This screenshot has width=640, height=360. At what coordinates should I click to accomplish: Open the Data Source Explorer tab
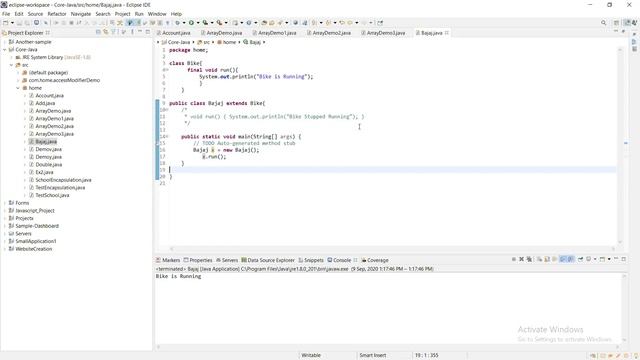[x=268, y=260]
